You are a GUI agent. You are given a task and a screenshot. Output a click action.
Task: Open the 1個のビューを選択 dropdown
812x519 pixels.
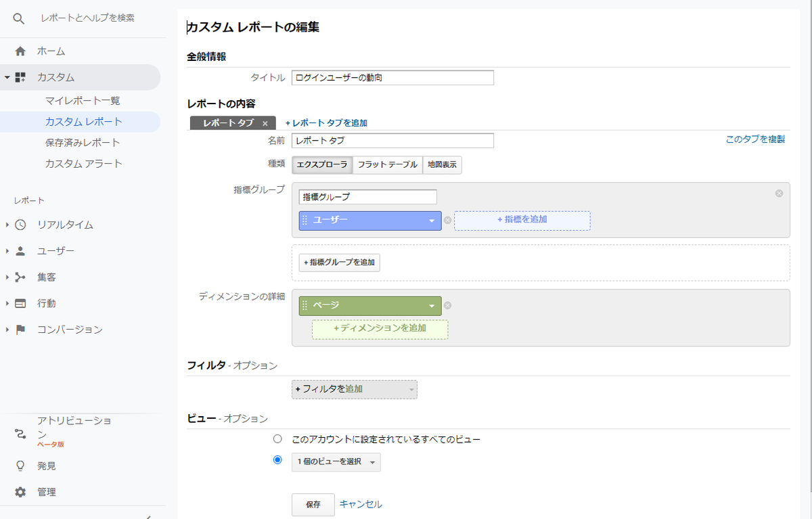(336, 462)
